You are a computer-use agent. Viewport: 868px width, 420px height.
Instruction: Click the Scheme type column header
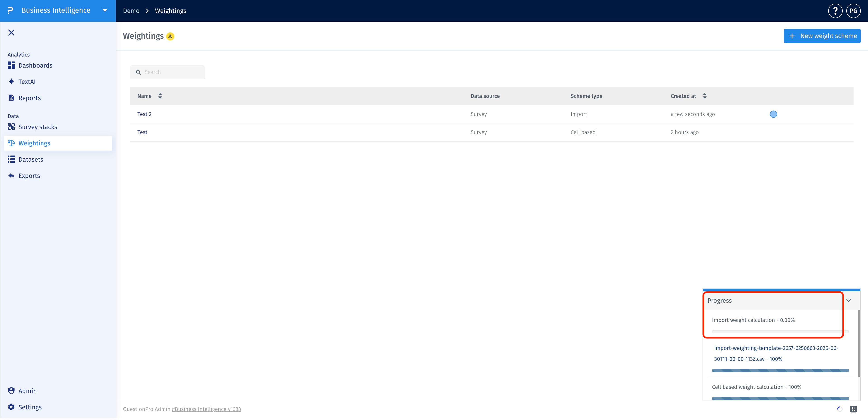point(586,96)
